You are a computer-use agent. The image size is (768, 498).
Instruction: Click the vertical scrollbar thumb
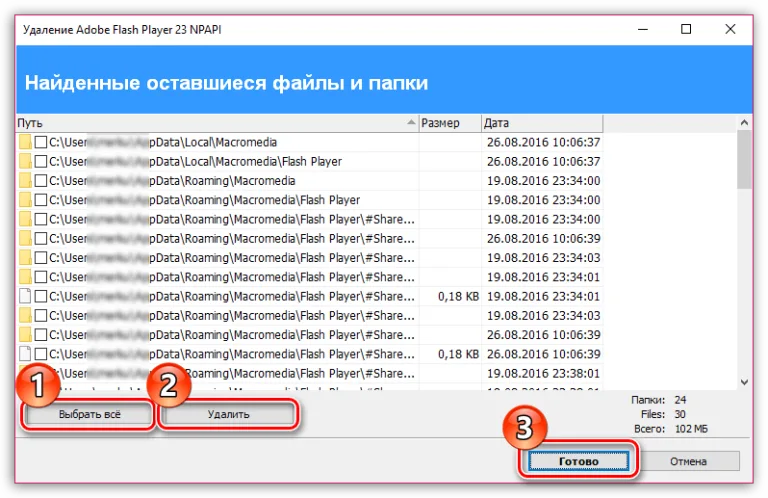pos(744,159)
